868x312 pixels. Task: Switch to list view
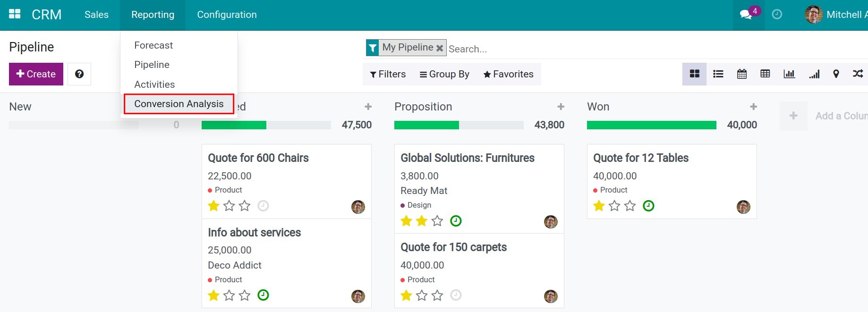718,74
